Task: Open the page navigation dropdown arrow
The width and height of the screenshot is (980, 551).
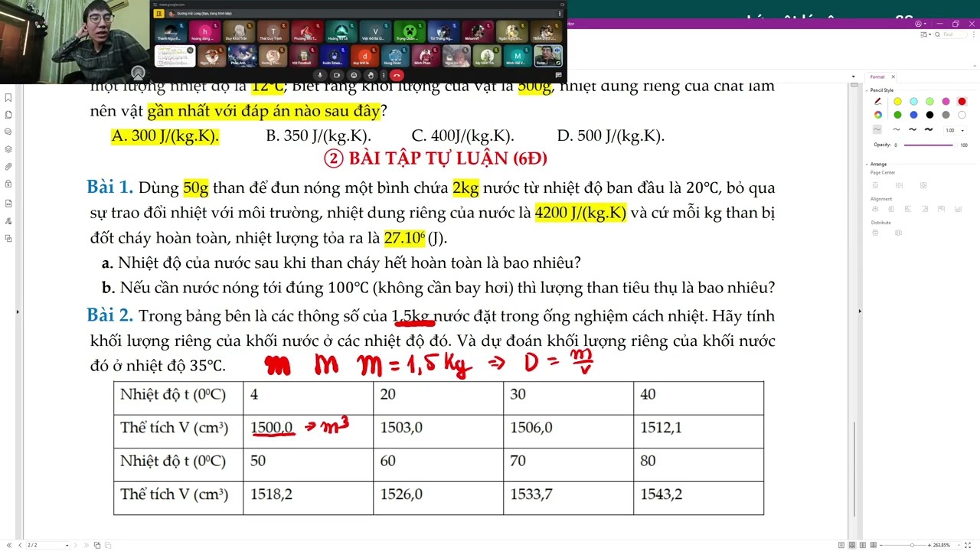Action: (x=67, y=545)
